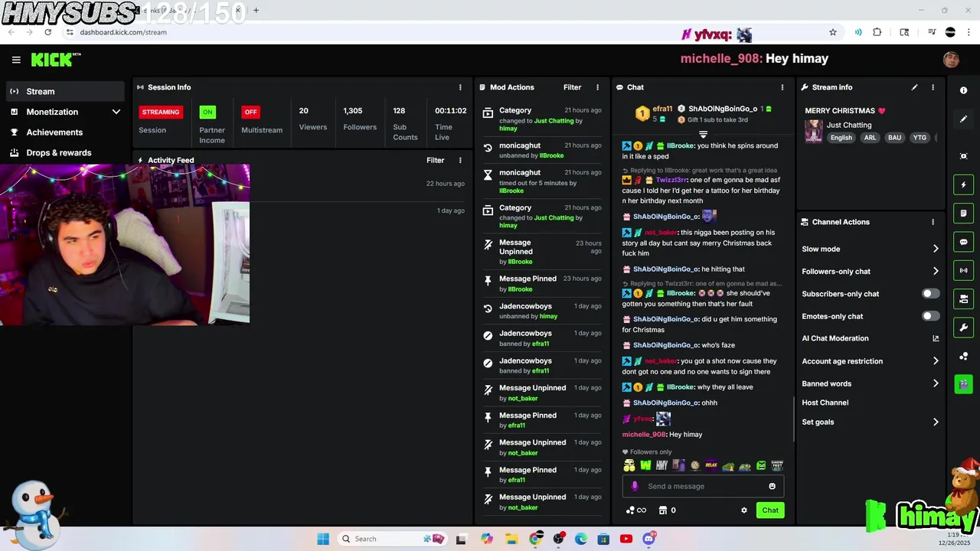
Task: Click the pencil icon in right sidebar
Action: pos(963,119)
